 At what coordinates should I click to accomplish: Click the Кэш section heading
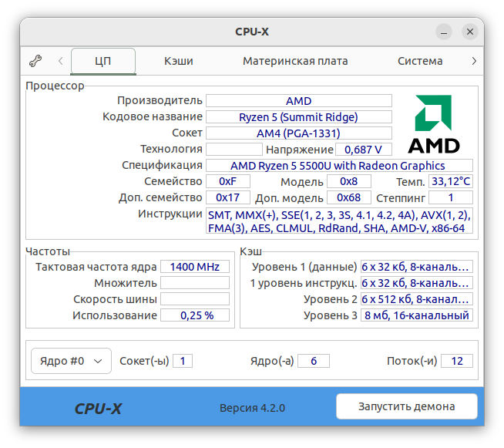click(x=251, y=251)
